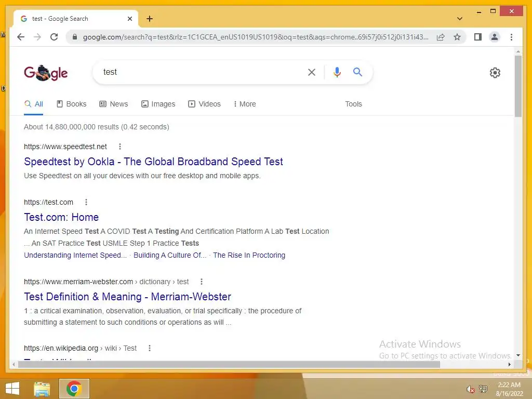Open 'The Rise In Proctoring' sitelink
The width and height of the screenshot is (532, 399).
tap(249, 255)
